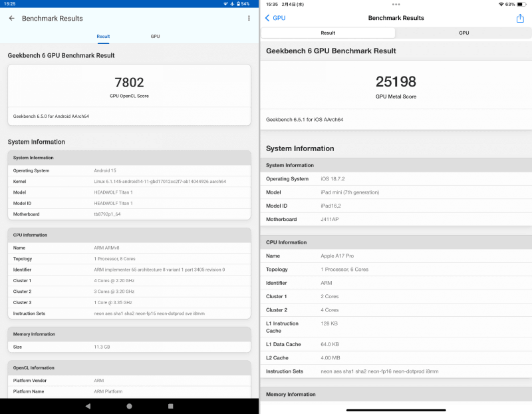Tap the share icon on the iPad screen
532x414 pixels.
[x=521, y=18]
